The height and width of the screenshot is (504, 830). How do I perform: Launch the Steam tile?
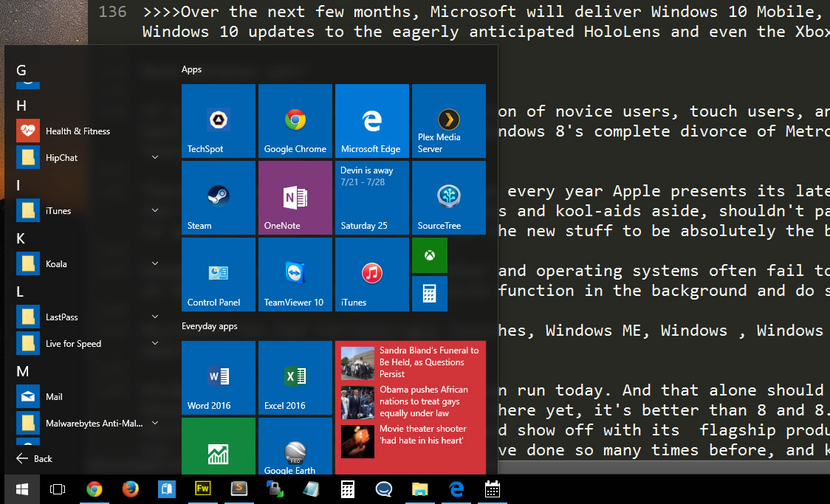click(219, 198)
